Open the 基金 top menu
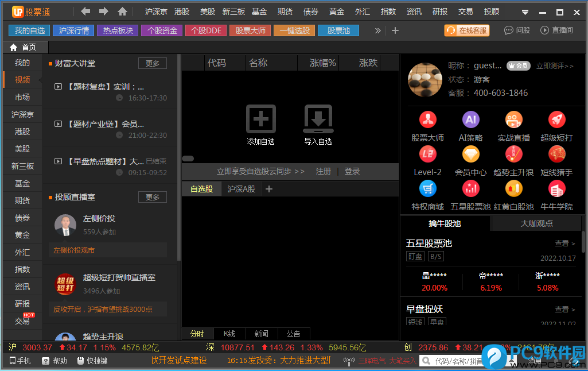The width and height of the screenshot is (588, 371). pos(259,11)
